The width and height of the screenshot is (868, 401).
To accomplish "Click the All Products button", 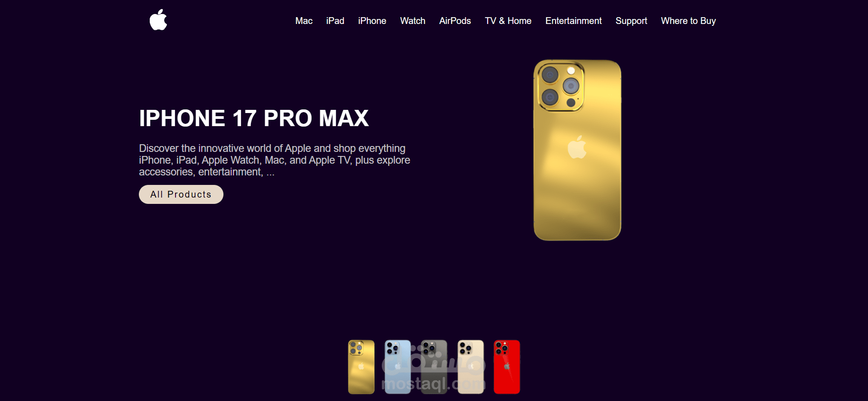I will pos(181,194).
